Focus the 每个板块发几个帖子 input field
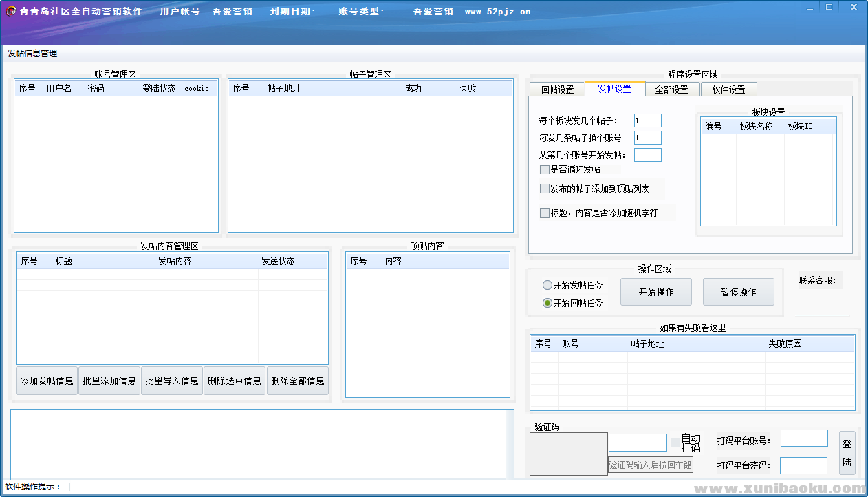This screenshot has height=497, width=868. (647, 120)
